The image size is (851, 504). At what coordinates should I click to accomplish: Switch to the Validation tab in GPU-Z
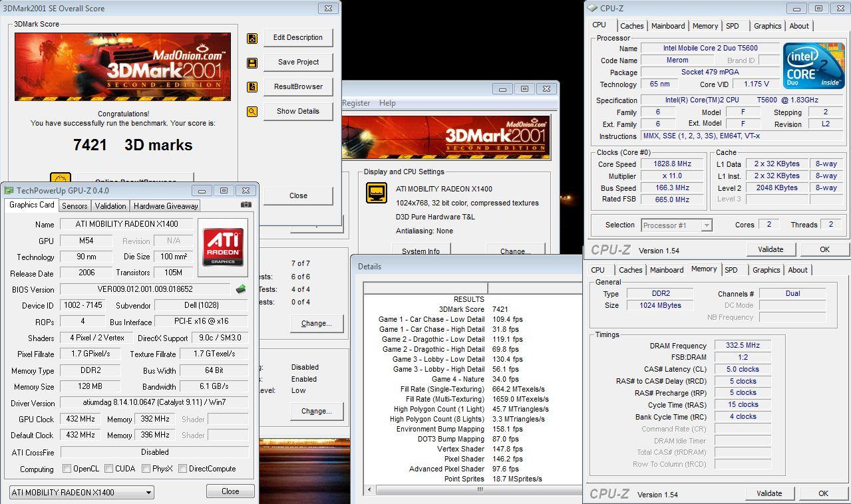point(110,206)
